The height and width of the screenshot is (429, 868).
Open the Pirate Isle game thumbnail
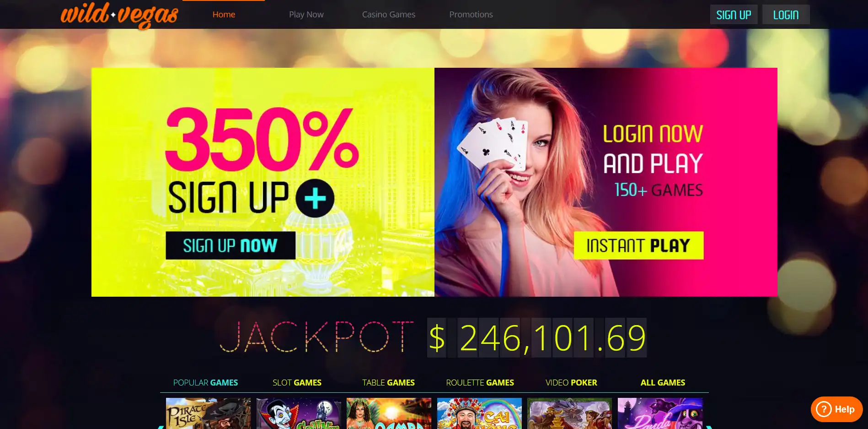pyautogui.click(x=208, y=413)
